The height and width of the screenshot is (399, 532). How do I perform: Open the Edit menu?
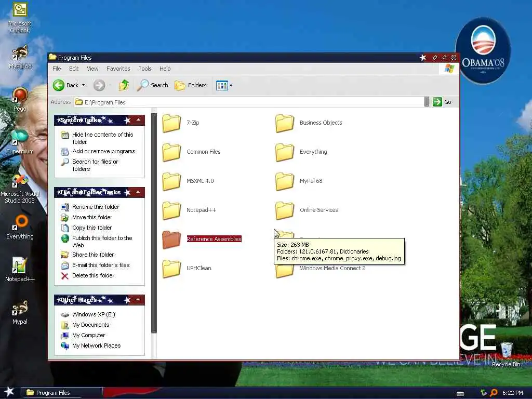pyautogui.click(x=74, y=69)
